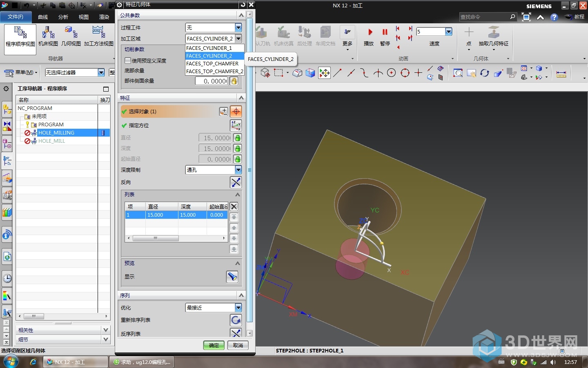Open the 视图 ribbon tab
This screenshot has width=588, height=368.
[84, 17]
